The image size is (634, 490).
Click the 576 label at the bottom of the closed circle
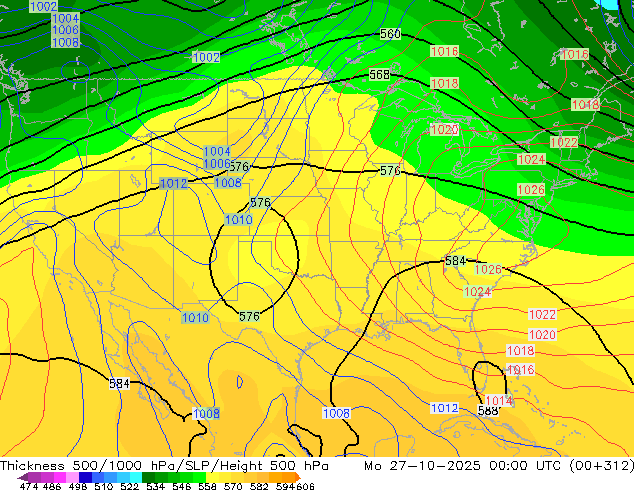click(x=249, y=317)
